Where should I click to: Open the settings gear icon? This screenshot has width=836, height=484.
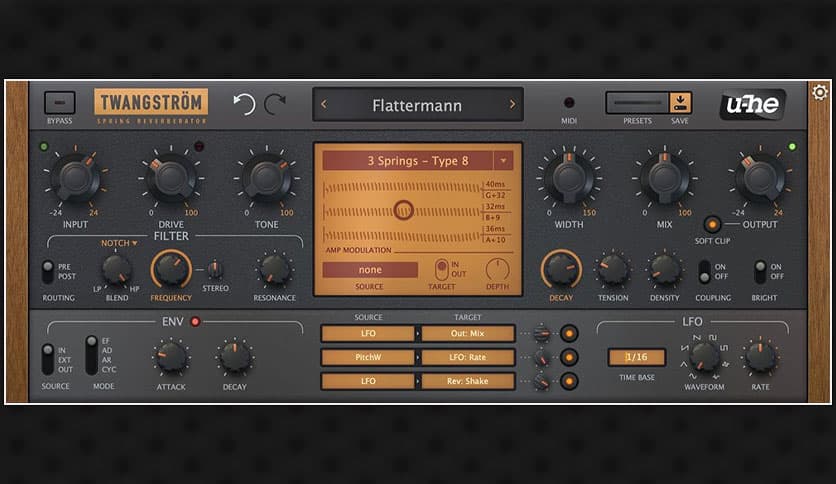tap(820, 93)
